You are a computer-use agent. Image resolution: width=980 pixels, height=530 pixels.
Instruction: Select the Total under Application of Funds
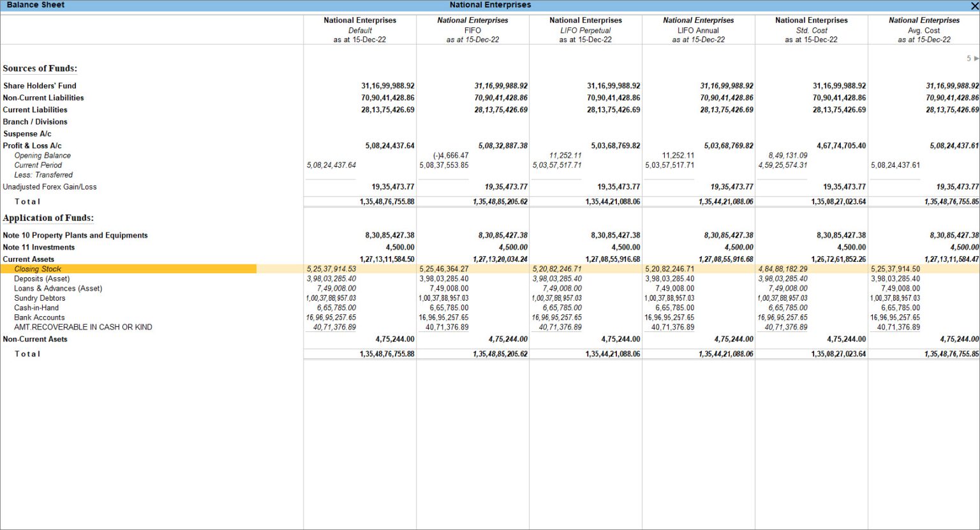click(x=27, y=353)
